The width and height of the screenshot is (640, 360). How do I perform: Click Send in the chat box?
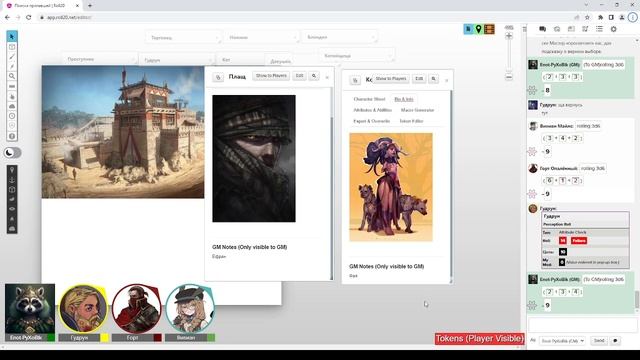point(599,341)
